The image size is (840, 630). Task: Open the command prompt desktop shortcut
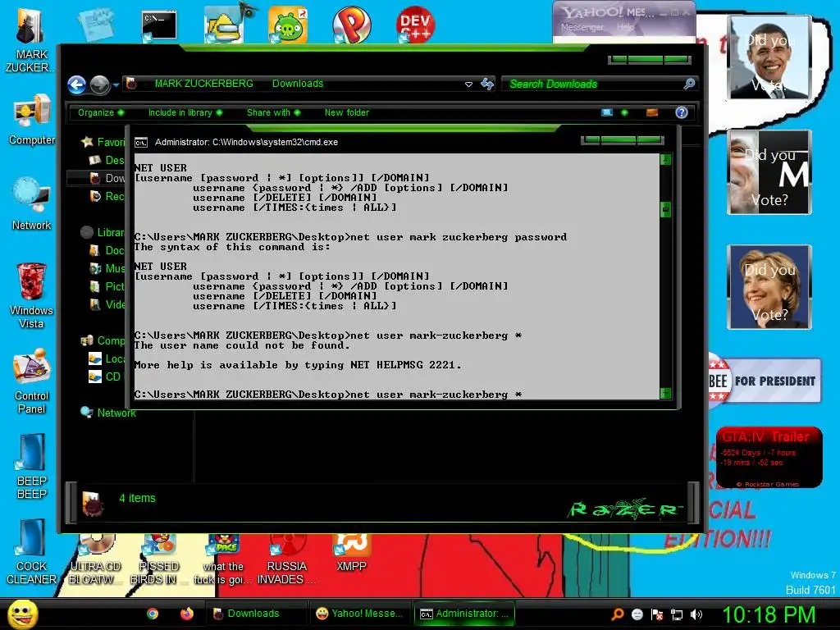tap(158, 25)
